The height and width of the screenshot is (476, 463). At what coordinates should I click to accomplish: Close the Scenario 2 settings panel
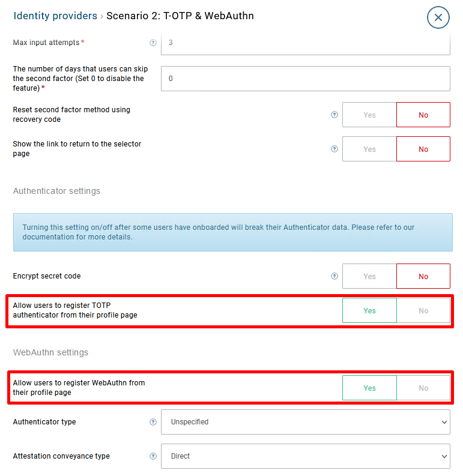438,17
